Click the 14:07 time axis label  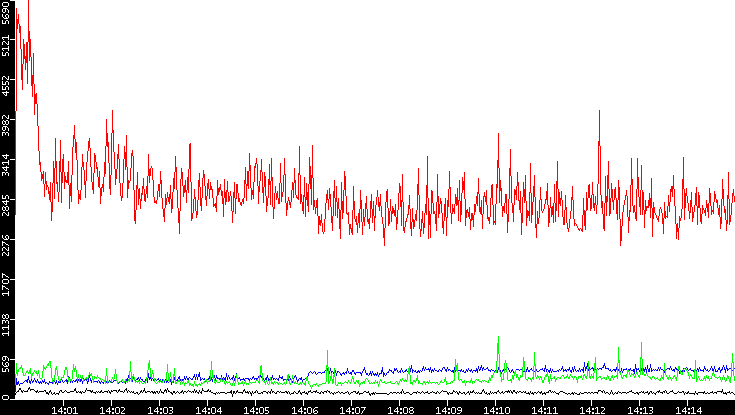(352, 410)
